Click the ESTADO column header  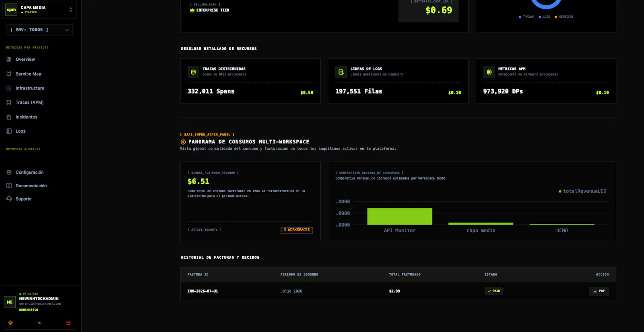coord(491,275)
